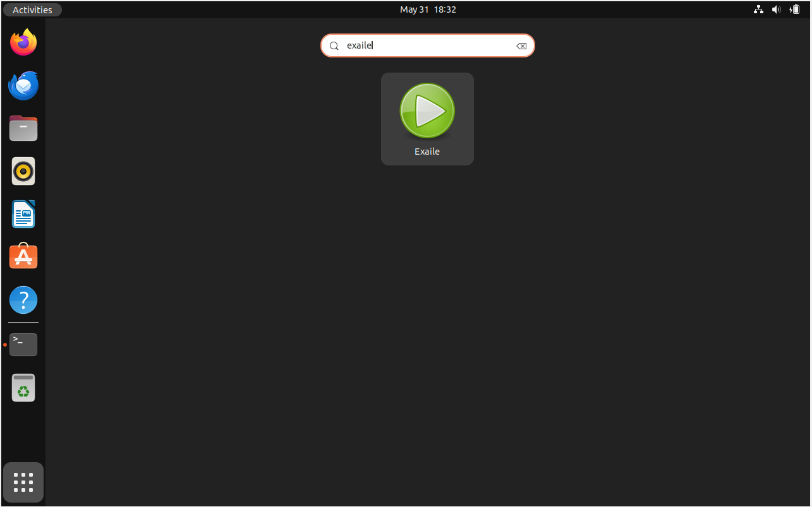The width and height of the screenshot is (812, 507).
Task: Click the "Exaile" label under the result icon
Action: coord(427,152)
